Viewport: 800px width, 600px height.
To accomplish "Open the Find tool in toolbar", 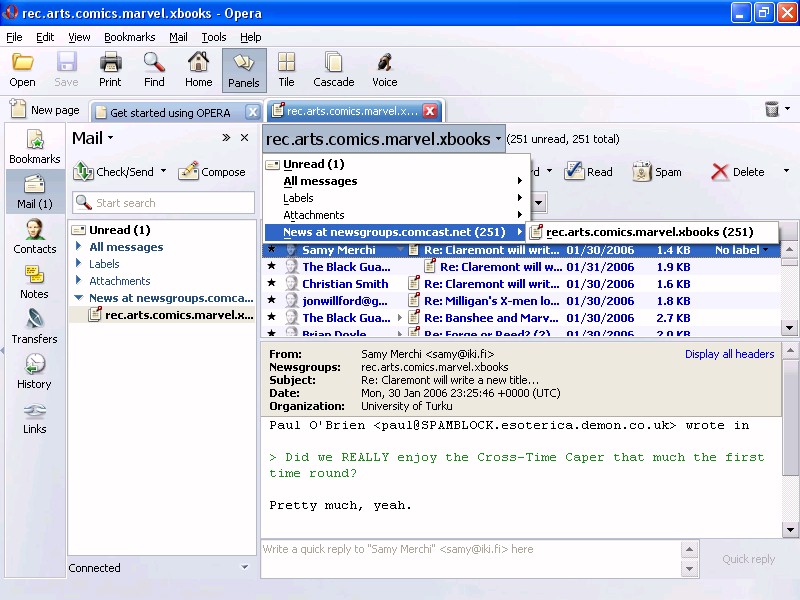I will click(154, 70).
